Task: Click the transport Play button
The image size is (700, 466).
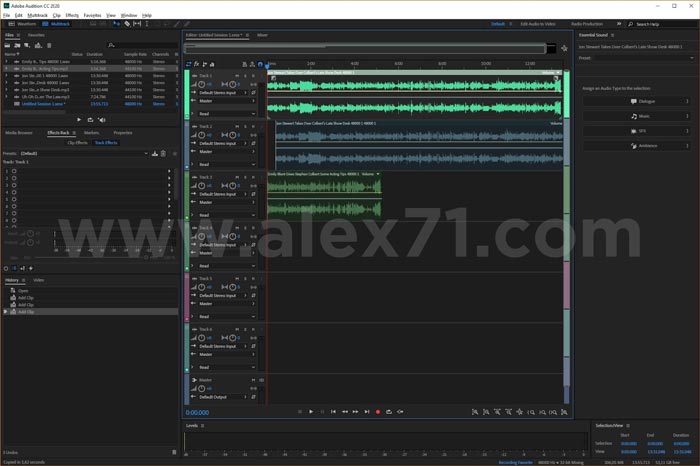Action: (311, 412)
